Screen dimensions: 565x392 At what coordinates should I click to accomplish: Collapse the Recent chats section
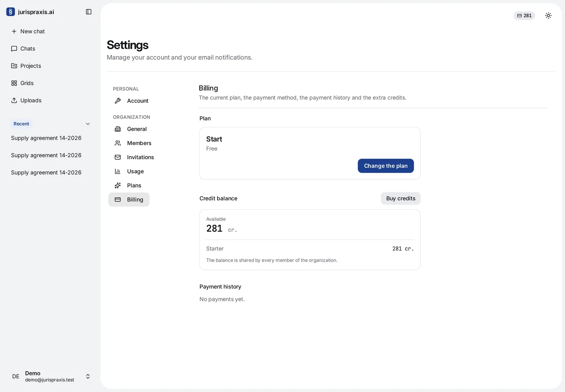pyautogui.click(x=88, y=124)
